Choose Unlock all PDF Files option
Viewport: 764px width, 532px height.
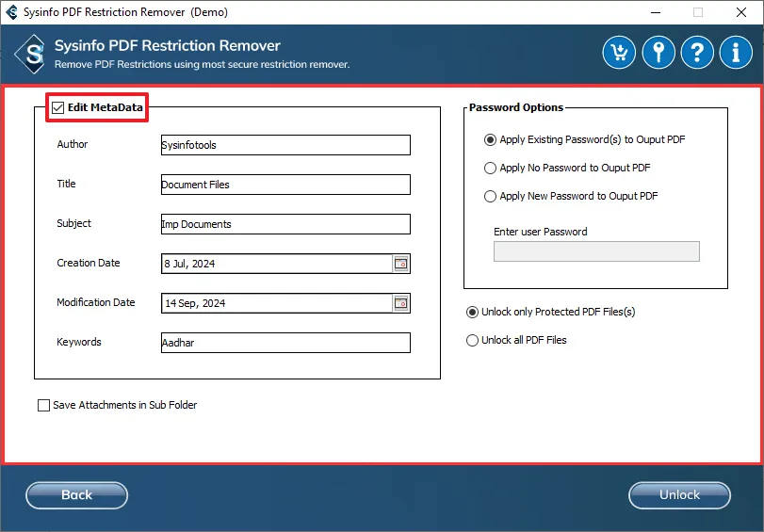472,340
